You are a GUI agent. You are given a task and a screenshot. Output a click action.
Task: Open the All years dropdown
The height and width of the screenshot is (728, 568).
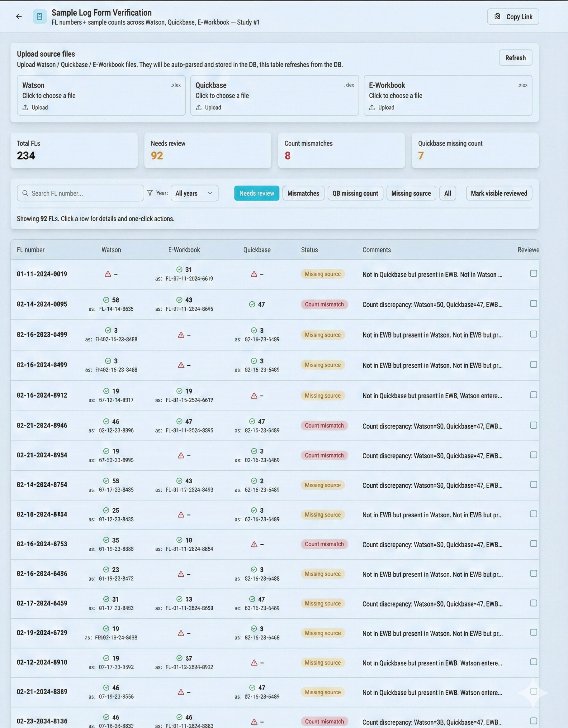(x=194, y=193)
